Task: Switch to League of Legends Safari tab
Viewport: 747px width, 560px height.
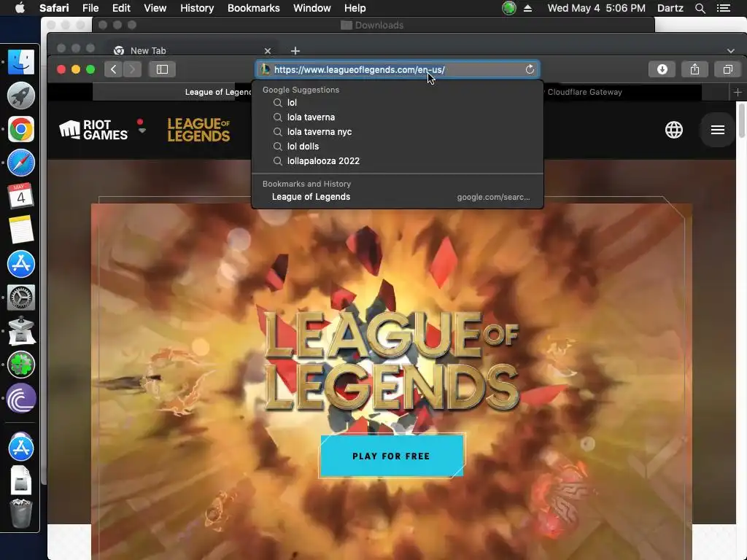Action: pos(172,93)
